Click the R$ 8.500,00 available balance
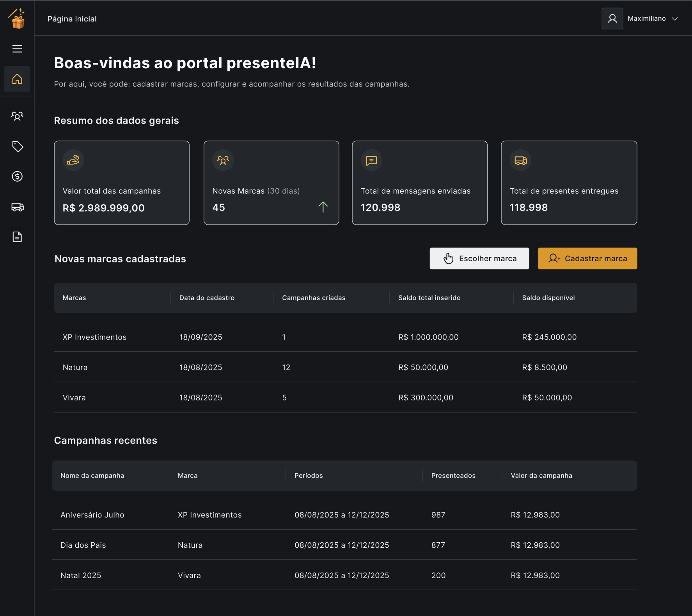The height and width of the screenshot is (616, 692). pos(545,367)
